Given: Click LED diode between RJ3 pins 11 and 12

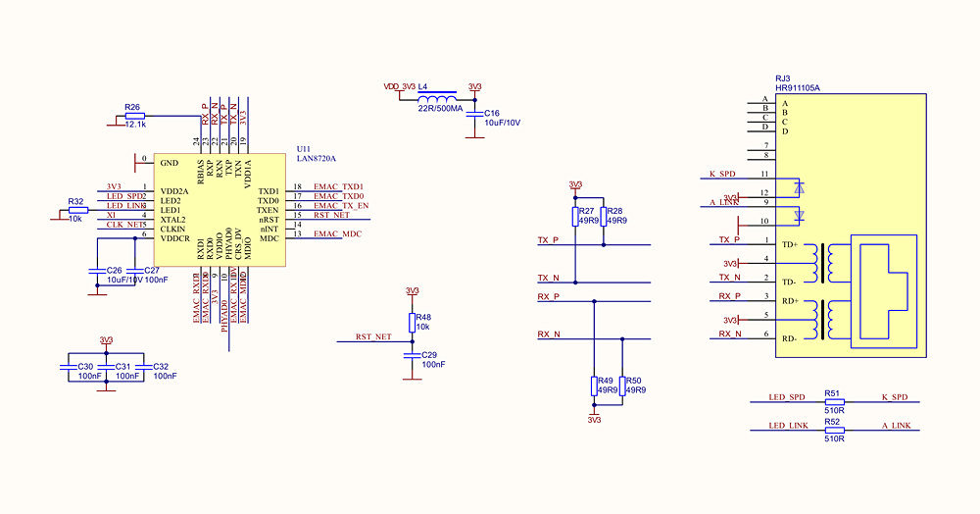Looking at the screenshot, I should (798, 187).
